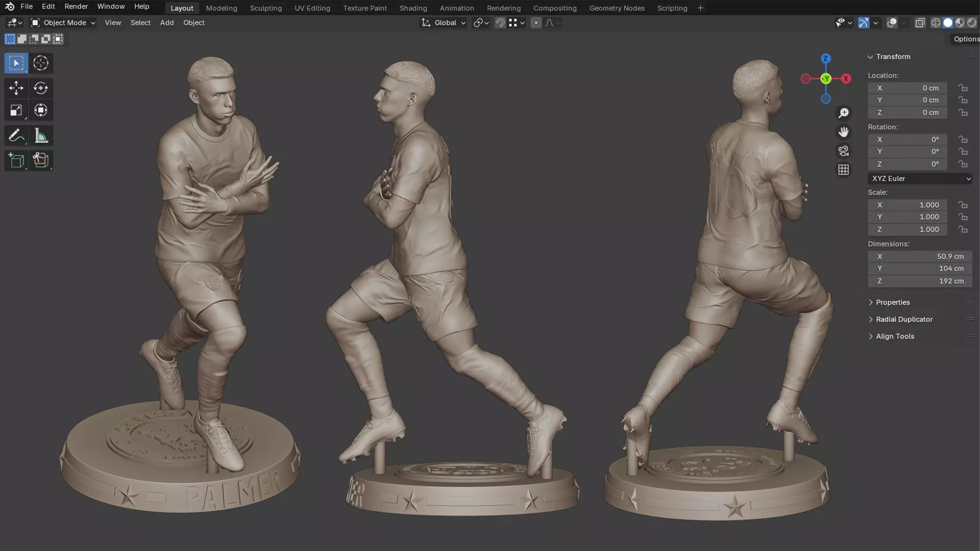The width and height of the screenshot is (980, 551).
Task: Toggle viewport gizmos display
Action: pyautogui.click(x=864, y=23)
